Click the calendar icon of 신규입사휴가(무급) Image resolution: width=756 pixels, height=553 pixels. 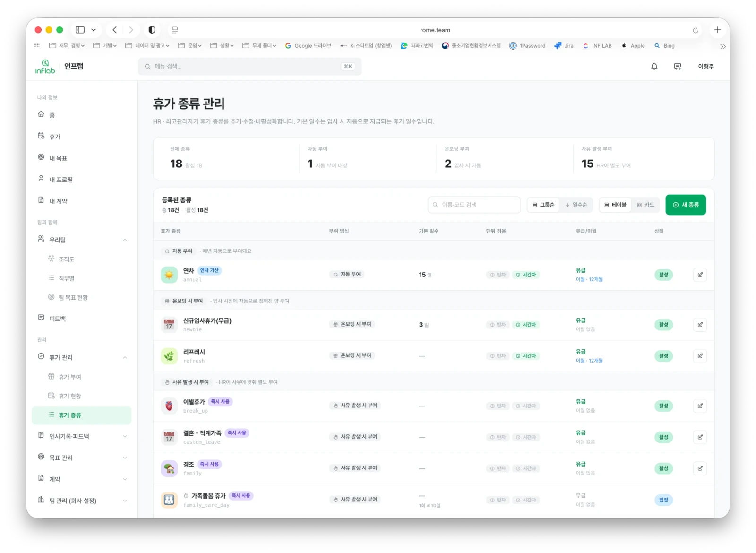pyautogui.click(x=169, y=325)
